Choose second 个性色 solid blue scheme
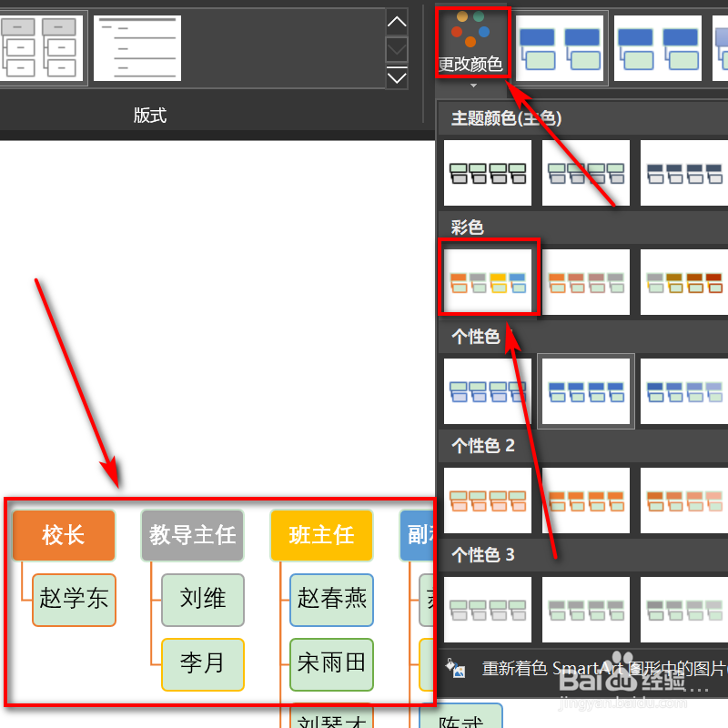This screenshot has width=728, height=728. pos(586,391)
